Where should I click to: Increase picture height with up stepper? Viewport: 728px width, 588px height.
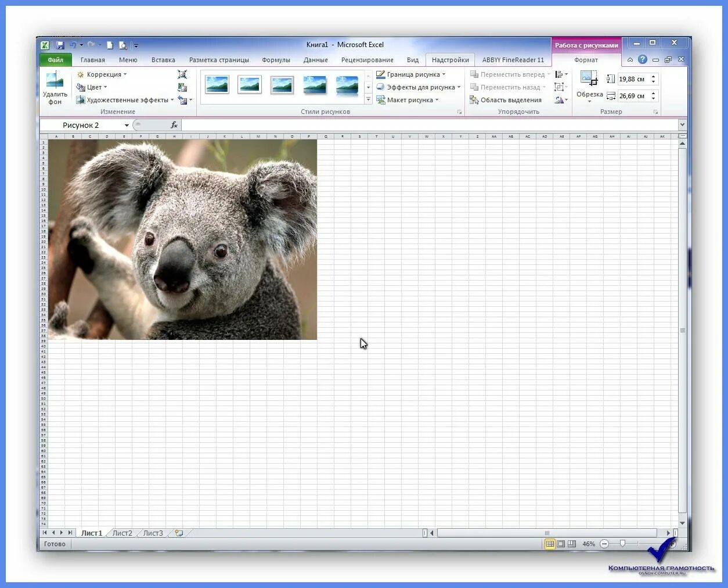tap(653, 77)
